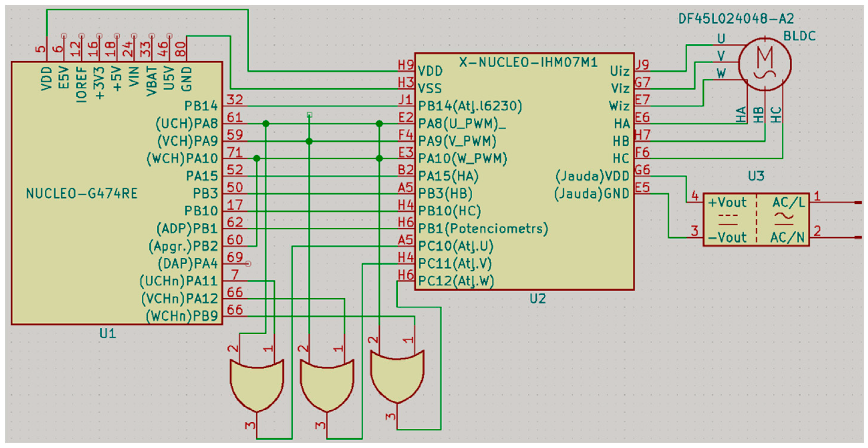The image size is (868, 448).
Task: Select the PB1(Potenciometrs) pin label
Action: [483, 229]
